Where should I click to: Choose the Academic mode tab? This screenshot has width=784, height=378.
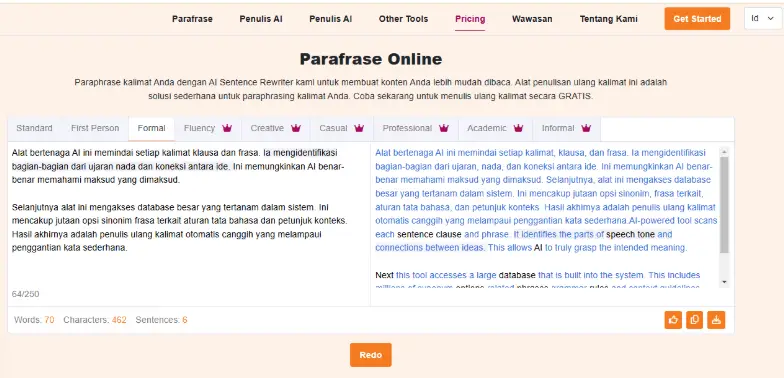pos(496,128)
